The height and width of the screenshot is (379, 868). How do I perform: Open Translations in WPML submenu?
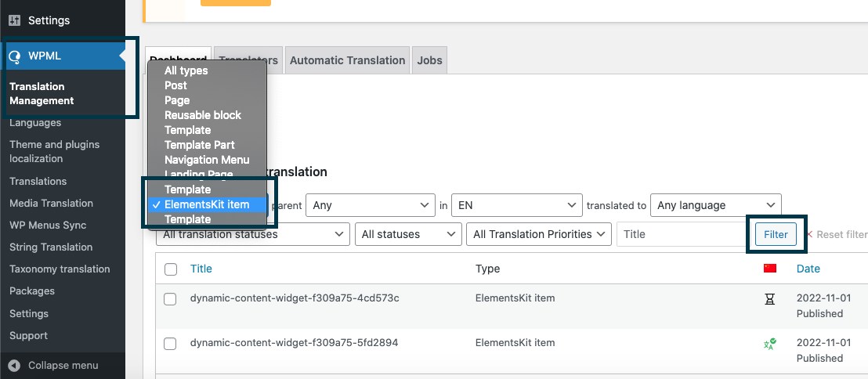[38, 182]
